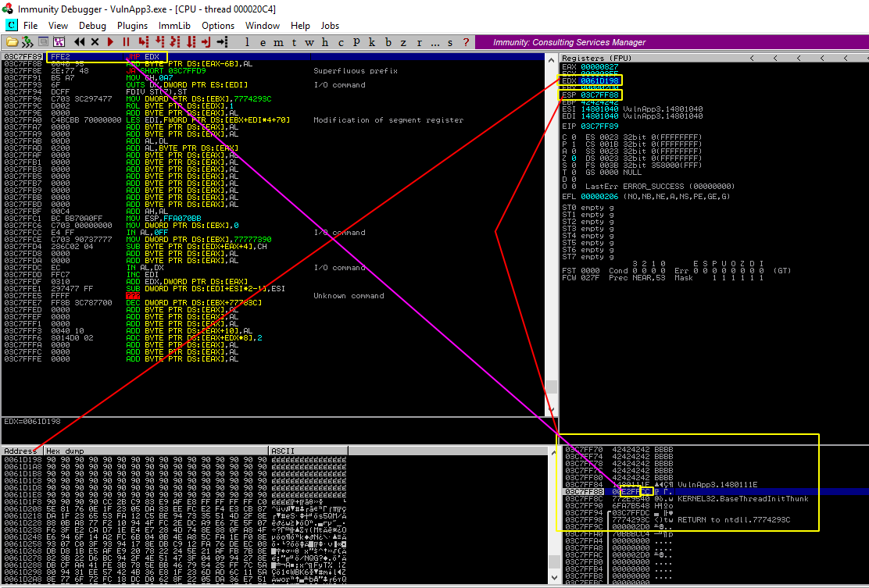This screenshot has width=869, height=588.
Task: Click the ASCII column header in dump
Action: [308, 451]
